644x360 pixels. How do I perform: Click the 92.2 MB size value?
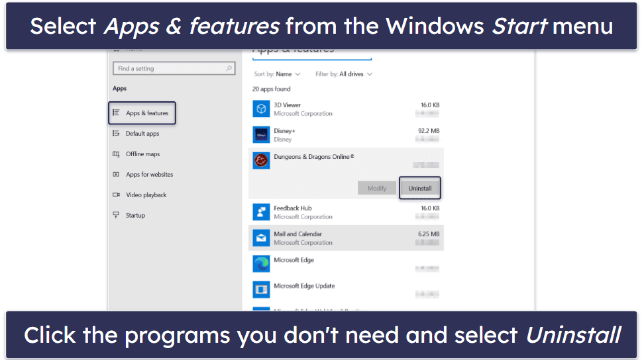[x=429, y=131]
